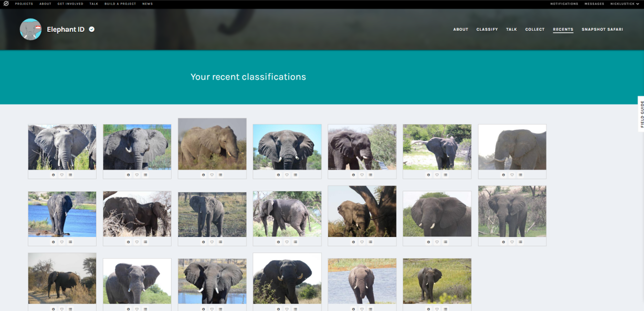Add elephant beside large tree trunk to collection
This screenshot has height=311, width=644.
pos(370,242)
